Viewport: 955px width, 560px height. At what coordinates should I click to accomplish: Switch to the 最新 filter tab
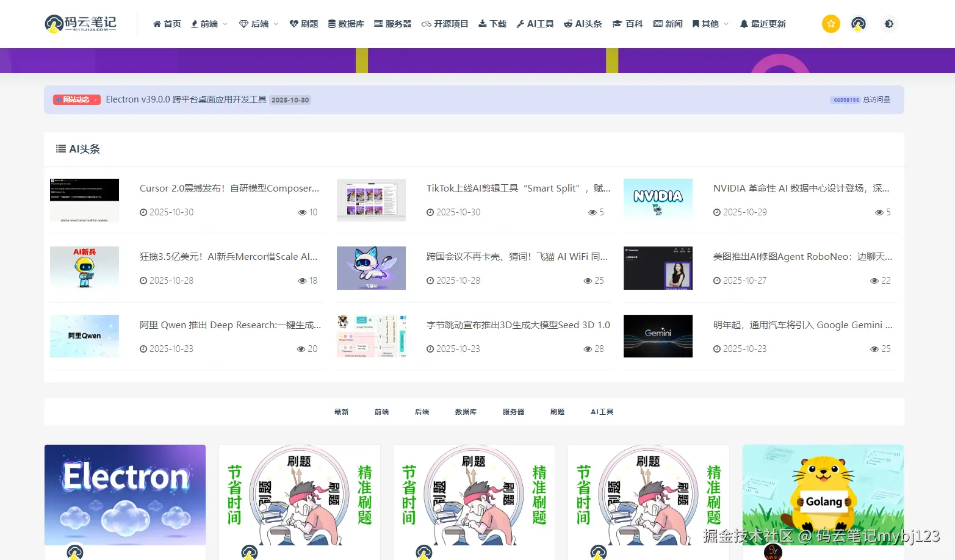pos(341,412)
